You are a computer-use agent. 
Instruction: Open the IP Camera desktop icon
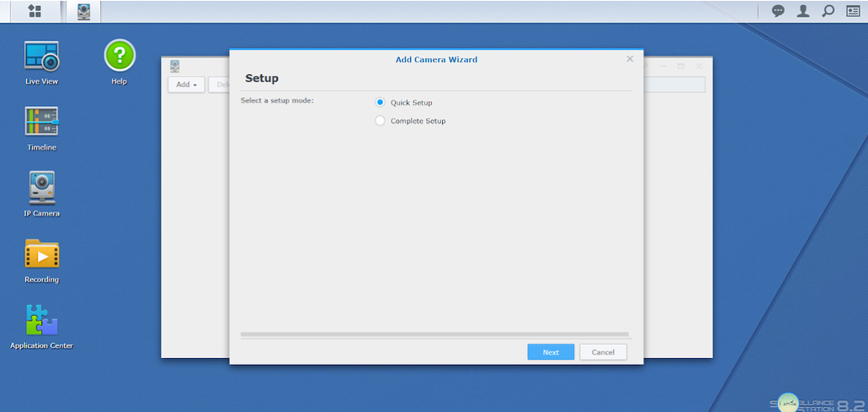pyautogui.click(x=41, y=187)
